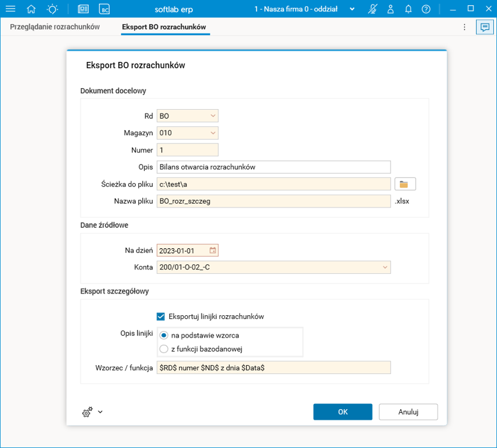This screenshot has width=497, height=448.
Task: Browse for a folder using the folder icon
Action: pyautogui.click(x=404, y=184)
